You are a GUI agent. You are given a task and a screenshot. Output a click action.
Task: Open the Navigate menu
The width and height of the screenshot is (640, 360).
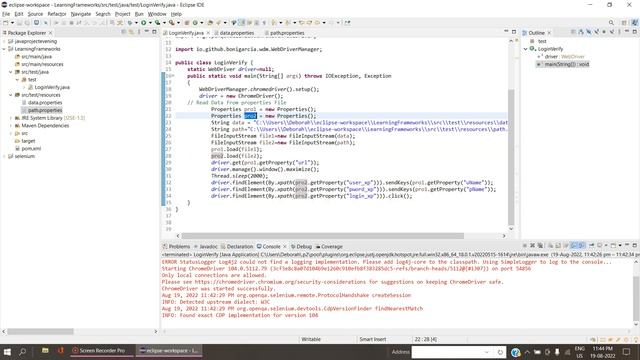click(x=81, y=14)
